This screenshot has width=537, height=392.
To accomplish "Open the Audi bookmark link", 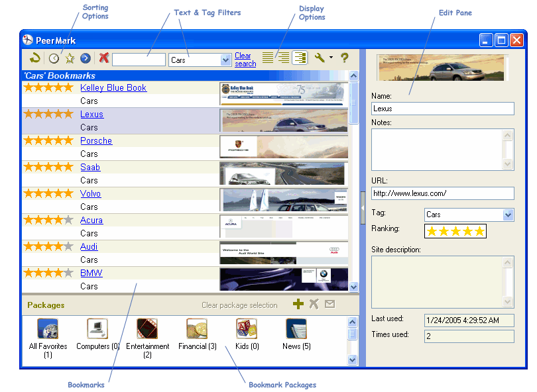I will 89,246.
